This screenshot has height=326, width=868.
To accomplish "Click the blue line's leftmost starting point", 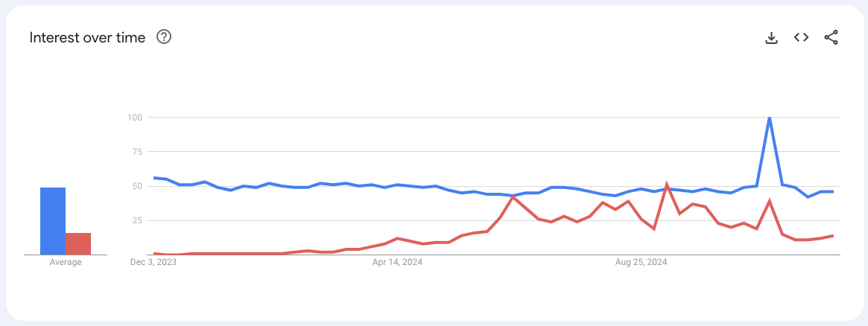I will tap(154, 178).
